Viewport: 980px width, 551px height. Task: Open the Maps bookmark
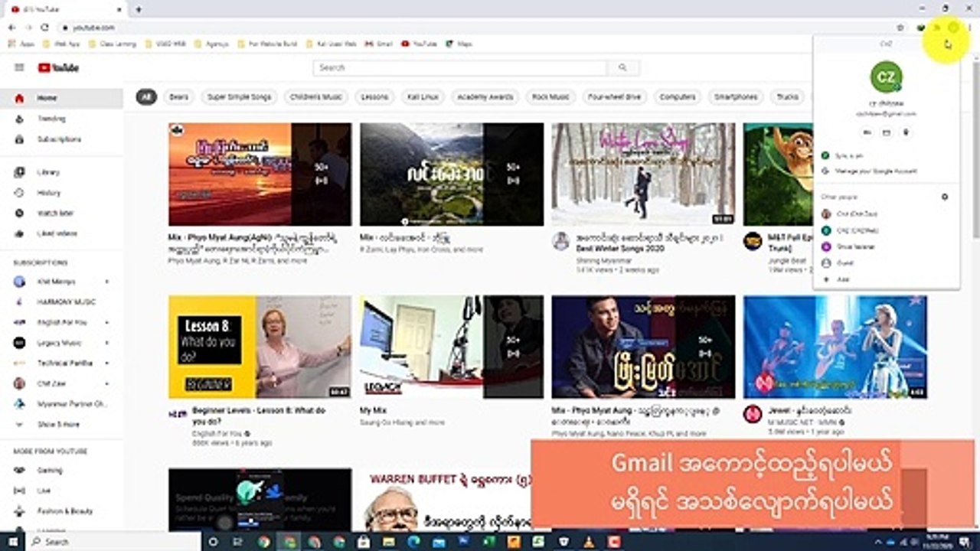pos(459,44)
